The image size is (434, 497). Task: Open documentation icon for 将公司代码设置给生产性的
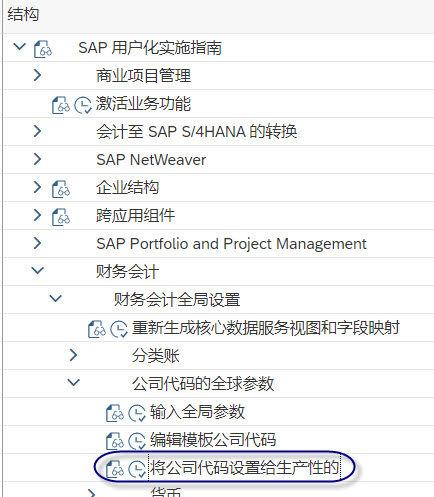[115, 469]
